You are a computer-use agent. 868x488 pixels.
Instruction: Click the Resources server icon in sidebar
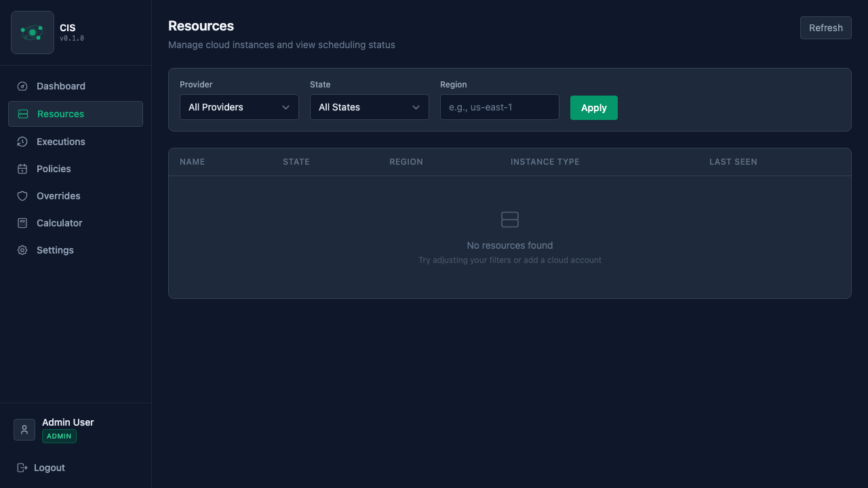click(23, 114)
